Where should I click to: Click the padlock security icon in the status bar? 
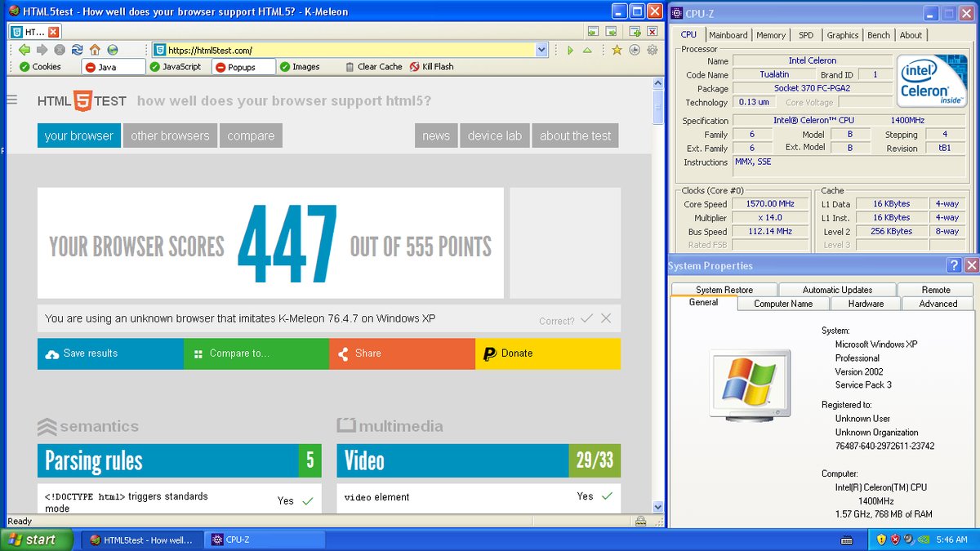click(x=640, y=522)
